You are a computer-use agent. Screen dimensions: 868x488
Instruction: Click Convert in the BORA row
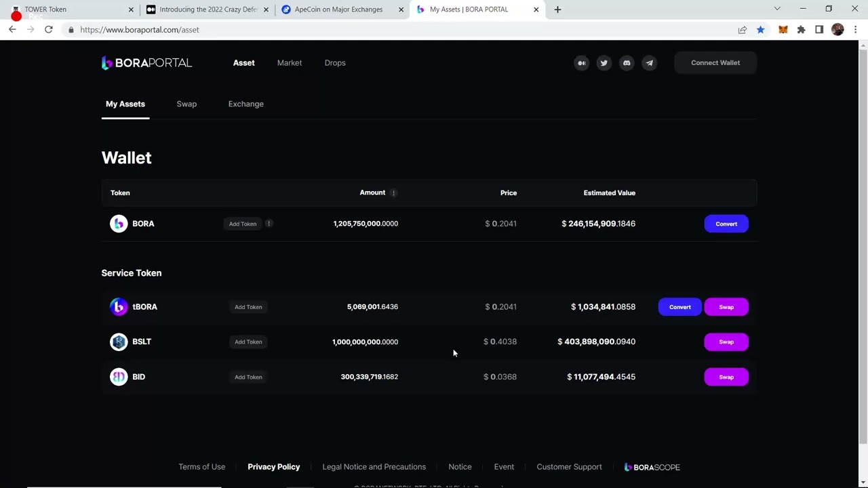726,224
